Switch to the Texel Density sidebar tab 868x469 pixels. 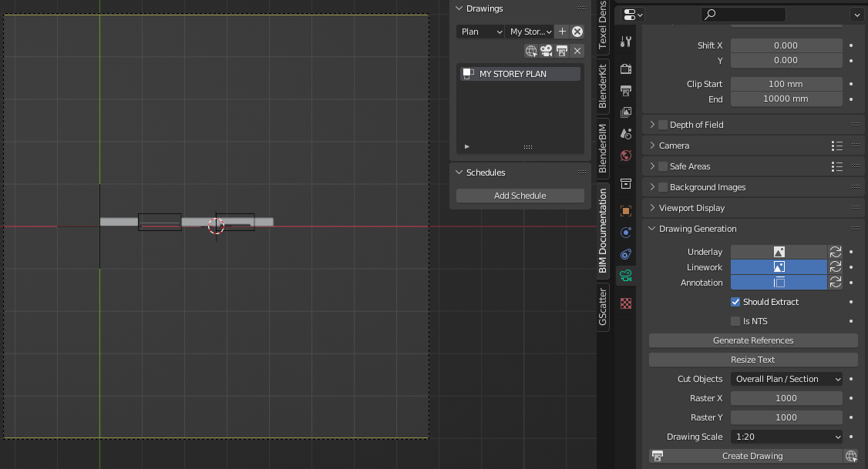pos(603,25)
